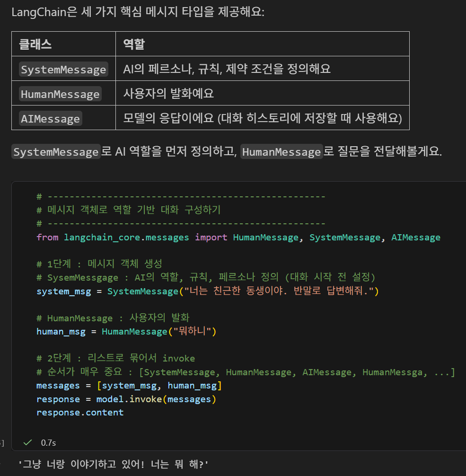Click the string '너는 친근한 동생이야. 반말로 답변해줘.'

pyautogui.click(x=279, y=291)
